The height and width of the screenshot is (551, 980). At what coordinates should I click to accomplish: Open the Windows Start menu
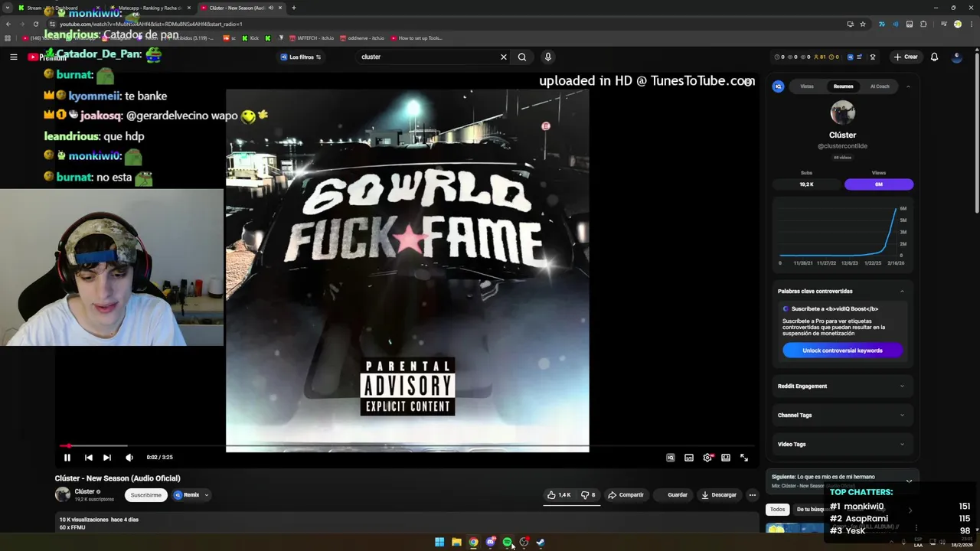439,542
